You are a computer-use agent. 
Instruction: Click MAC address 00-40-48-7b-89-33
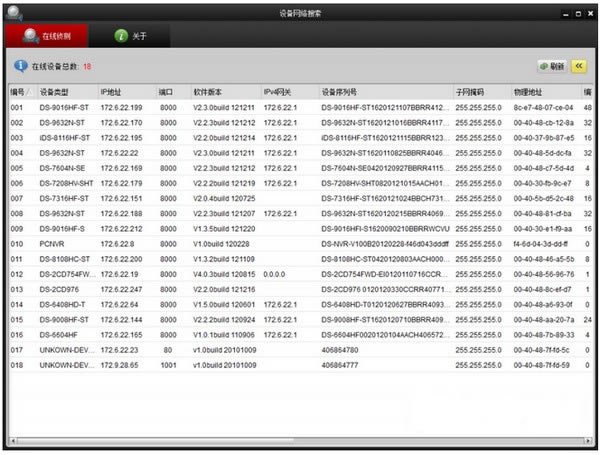click(544, 335)
